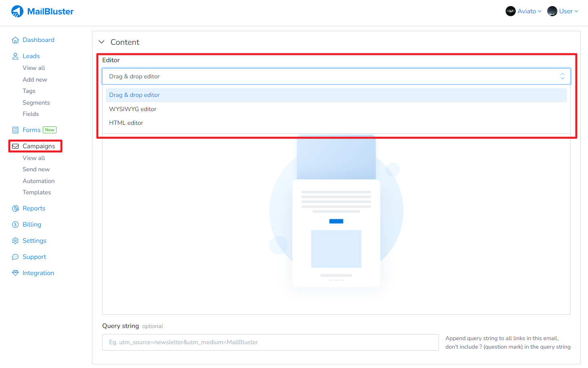
Task: Open the Reports link
Action: click(x=34, y=208)
